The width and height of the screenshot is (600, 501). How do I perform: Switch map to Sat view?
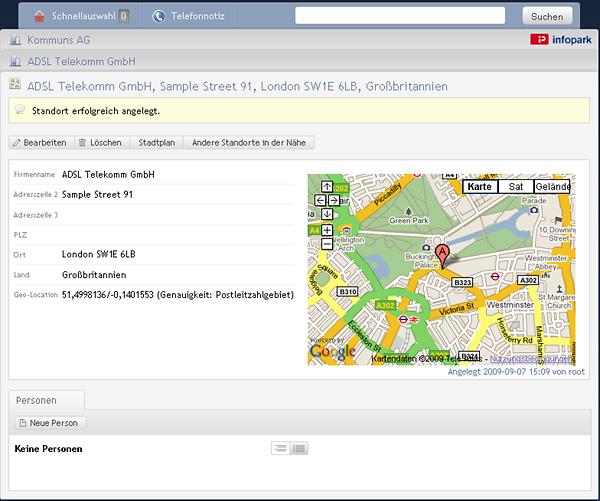pos(516,187)
